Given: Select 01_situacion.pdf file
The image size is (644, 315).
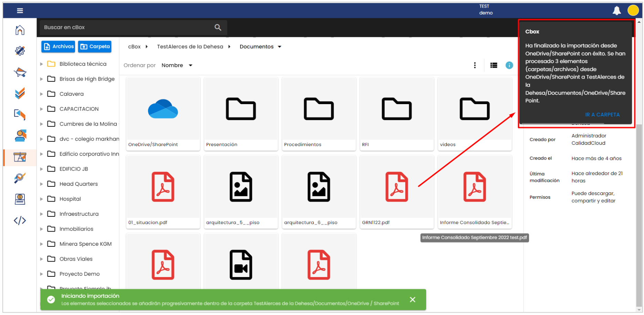Looking at the screenshot, I should [163, 192].
